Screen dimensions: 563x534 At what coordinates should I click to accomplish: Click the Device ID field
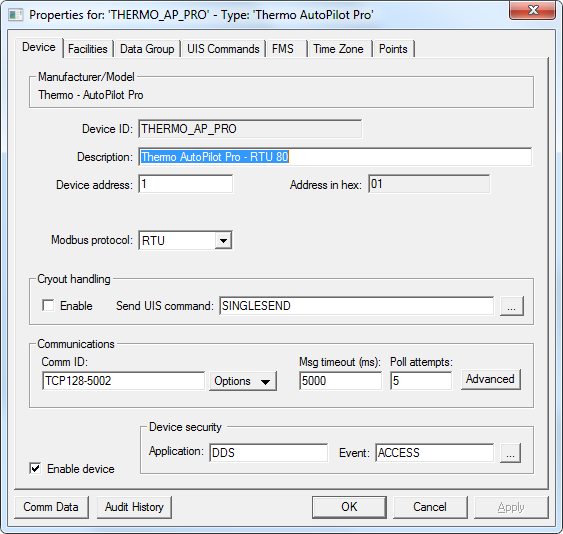coord(250,129)
